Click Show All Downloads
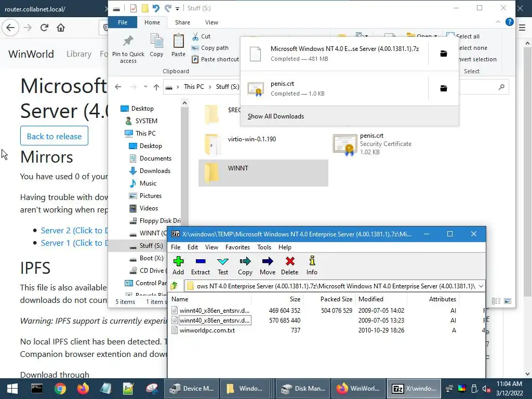 (275, 116)
